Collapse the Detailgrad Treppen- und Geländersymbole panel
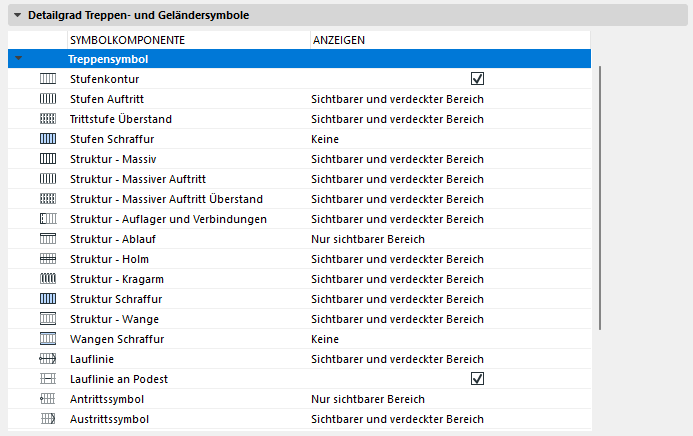693x436 pixels. click(x=17, y=16)
